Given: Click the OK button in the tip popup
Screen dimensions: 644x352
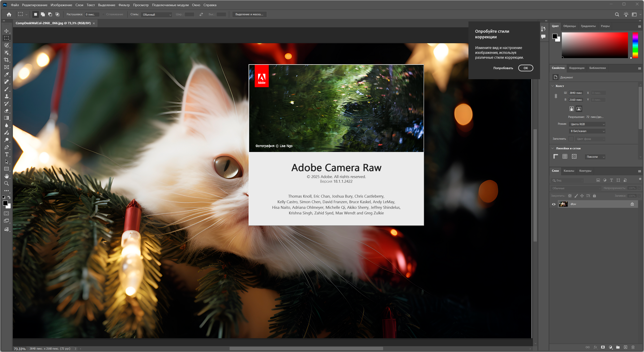Looking at the screenshot, I should (x=525, y=68).
